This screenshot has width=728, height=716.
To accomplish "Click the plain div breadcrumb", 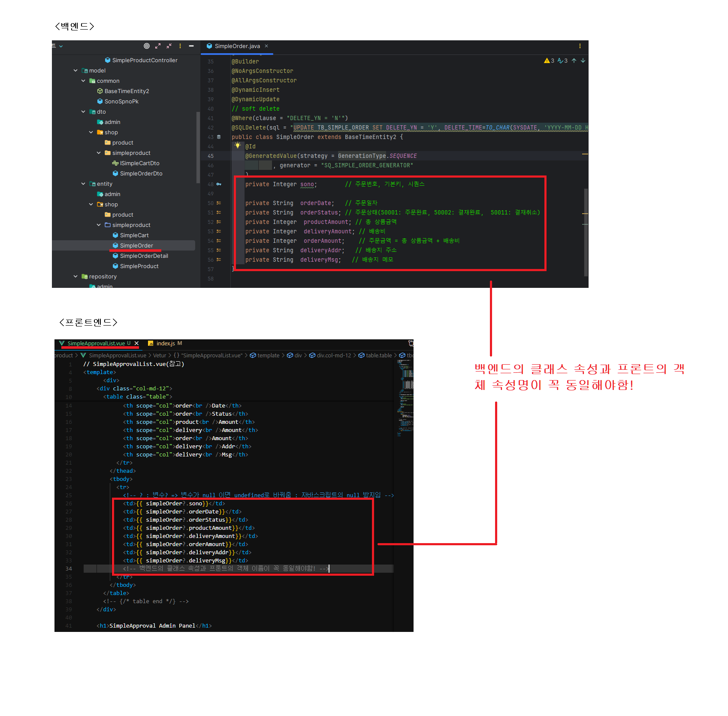I will tap(294, 355).
